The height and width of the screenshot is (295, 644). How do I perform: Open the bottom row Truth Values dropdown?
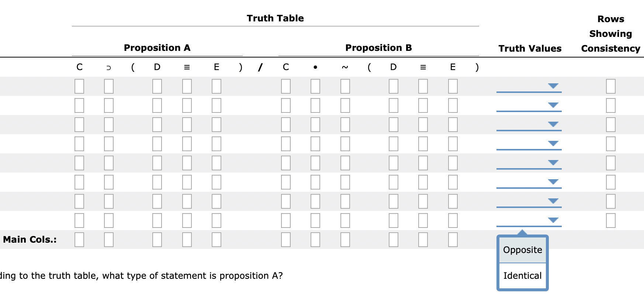pos(529,221)
